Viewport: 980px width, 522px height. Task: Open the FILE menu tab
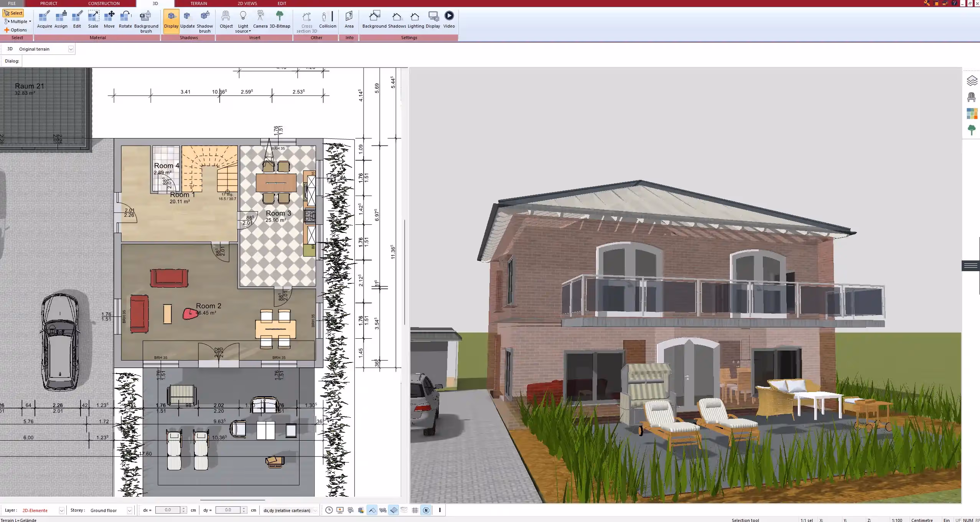[12, 3]
